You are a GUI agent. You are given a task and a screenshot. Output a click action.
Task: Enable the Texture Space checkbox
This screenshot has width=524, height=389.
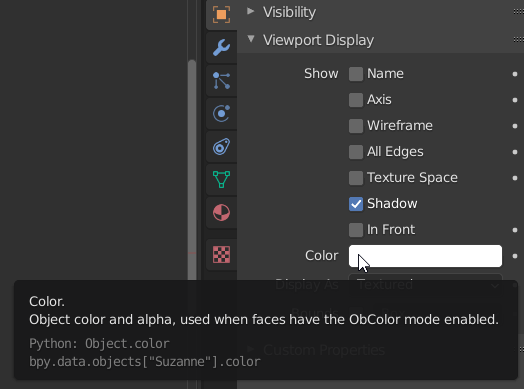(x=356, y=178)
